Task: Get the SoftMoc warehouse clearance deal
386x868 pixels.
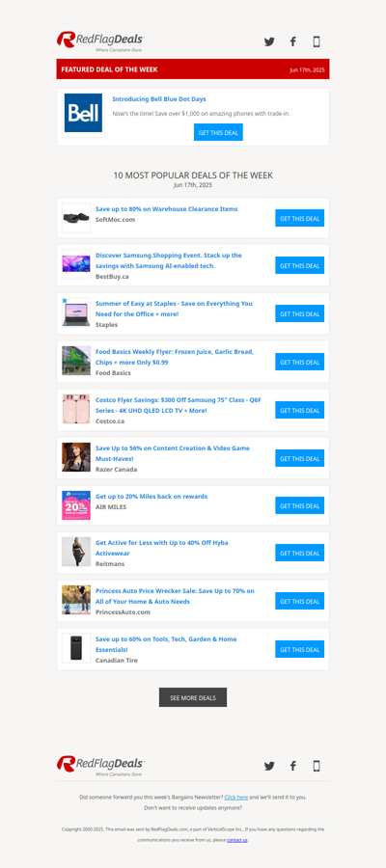Action: point(299,218)
